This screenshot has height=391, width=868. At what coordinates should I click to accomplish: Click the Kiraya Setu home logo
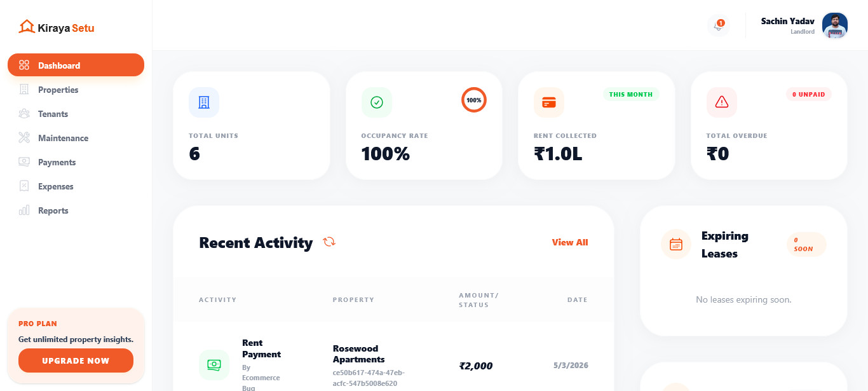tap(55, 27)
